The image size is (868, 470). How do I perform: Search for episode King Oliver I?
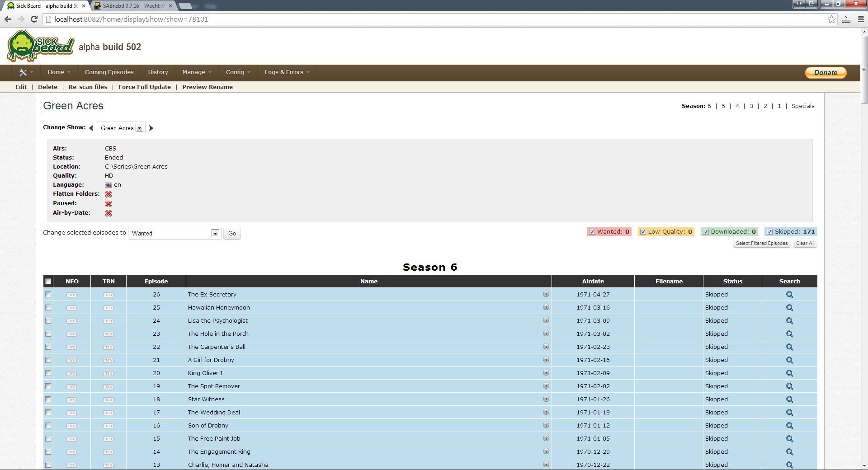[789, 373]
